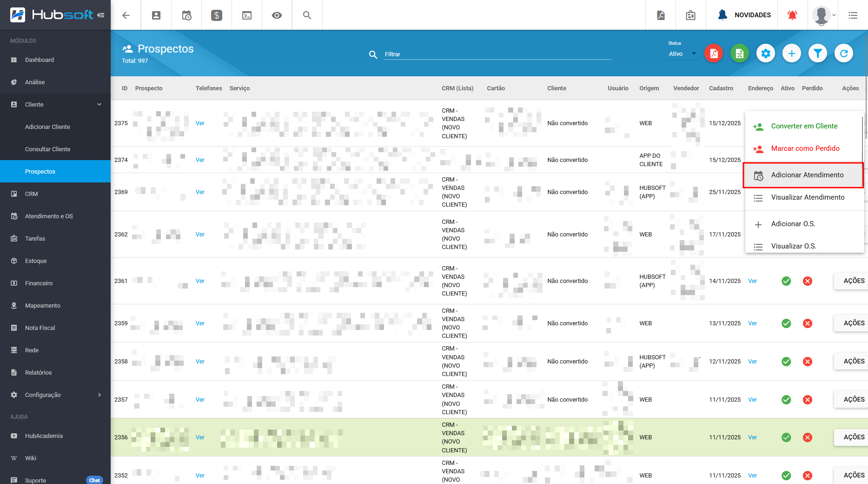Open the advanced filter funnel icon
Viewport: 868px width, 484px height.
coord(818,54)
